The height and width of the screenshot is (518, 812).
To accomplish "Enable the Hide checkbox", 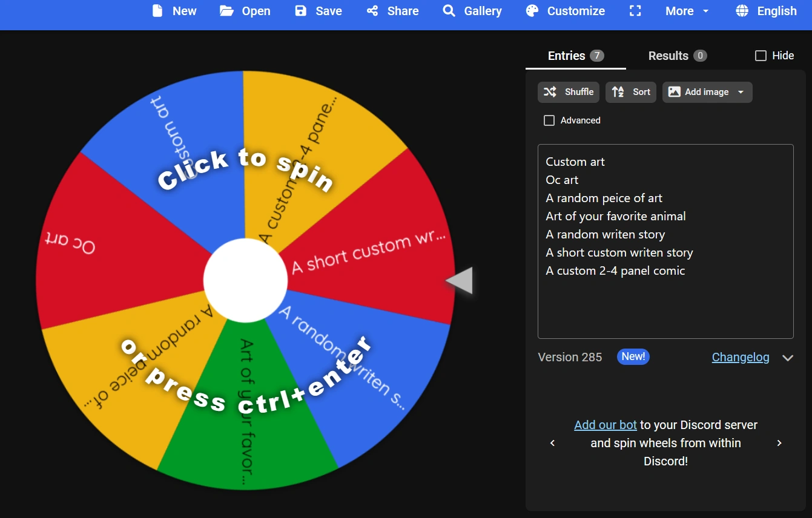I will coord(761,55).
